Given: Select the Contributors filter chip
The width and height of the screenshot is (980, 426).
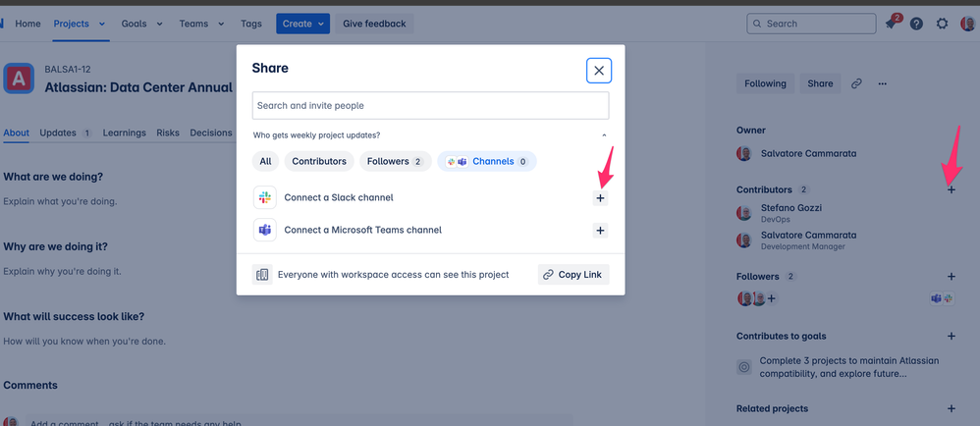Looking at the screenshot, I should click(x=319, y=161).
